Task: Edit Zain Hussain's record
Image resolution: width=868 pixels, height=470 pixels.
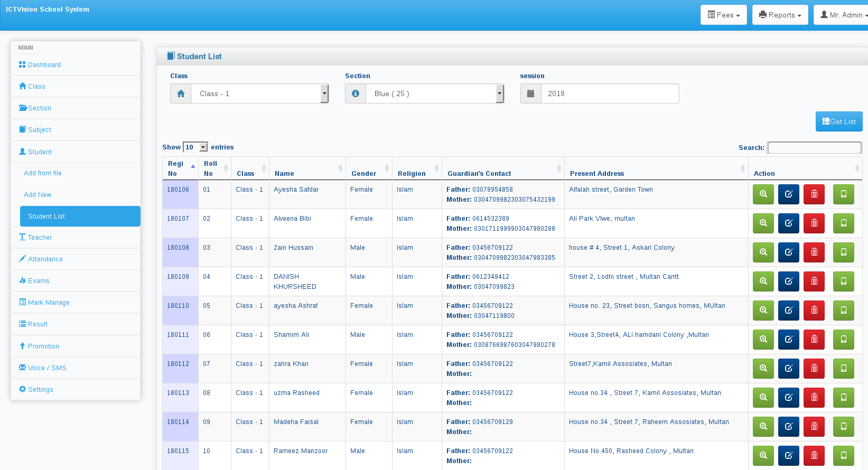Action: tap(789, 252)
